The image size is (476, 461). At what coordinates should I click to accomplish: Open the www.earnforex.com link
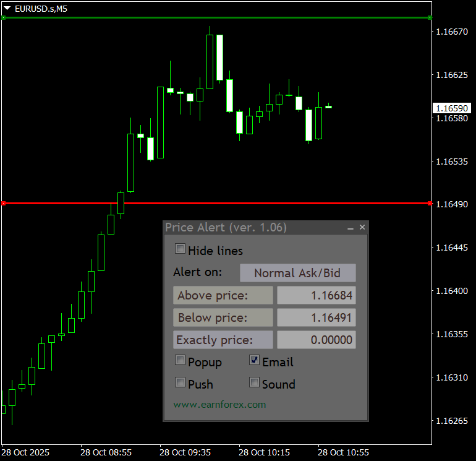coord(219,405)
